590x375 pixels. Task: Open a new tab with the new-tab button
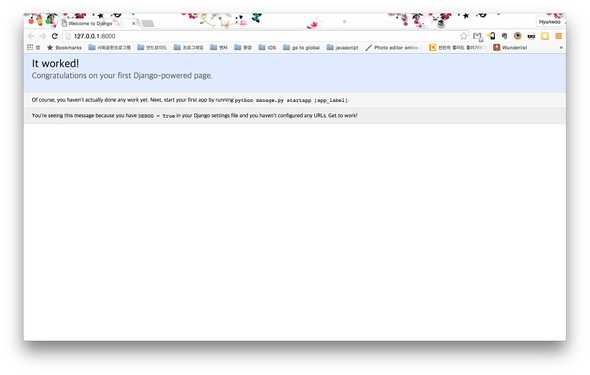148,24
